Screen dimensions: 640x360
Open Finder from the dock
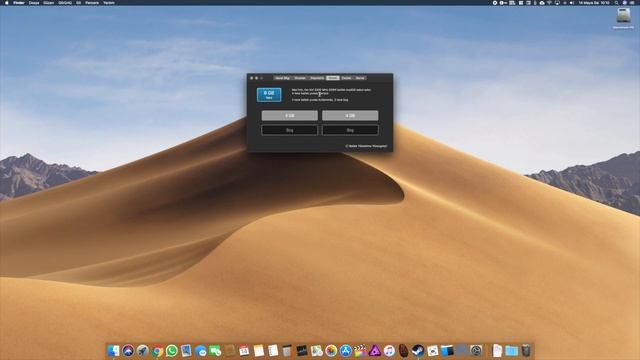click(113, 351)
